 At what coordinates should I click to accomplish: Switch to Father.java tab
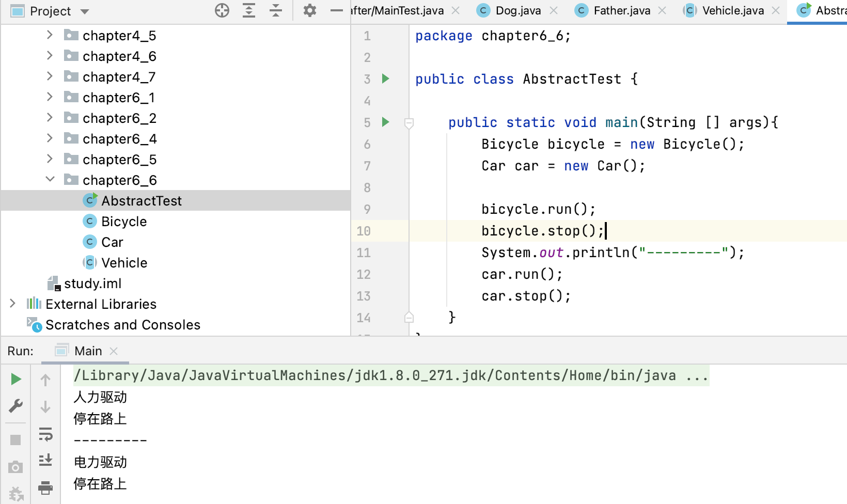622,10
